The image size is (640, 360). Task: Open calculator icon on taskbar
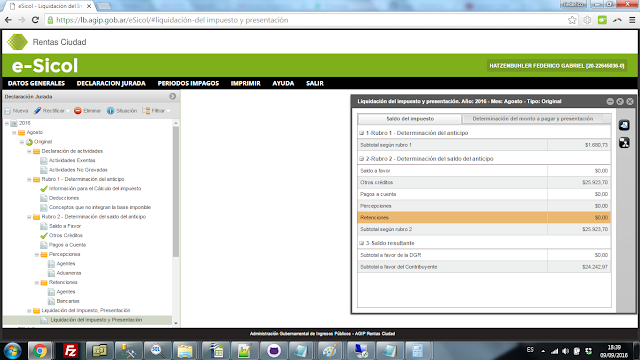(417, 351)
